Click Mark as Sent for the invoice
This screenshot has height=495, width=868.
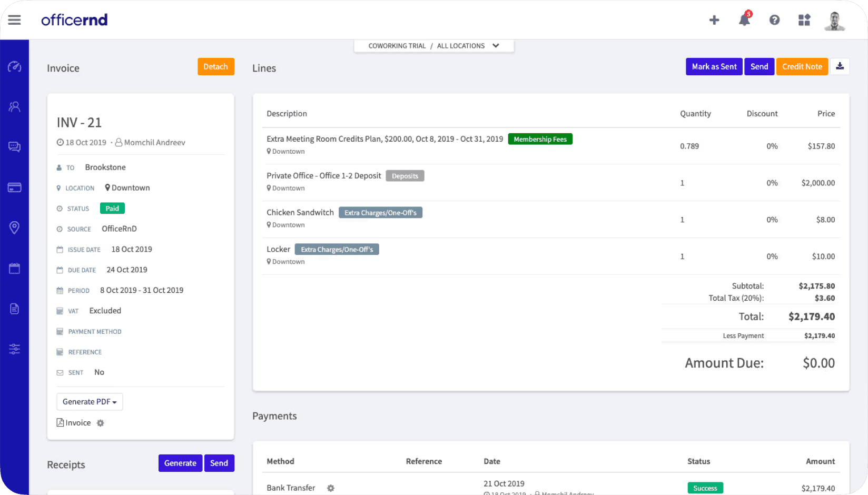click(x=714, y=66)
